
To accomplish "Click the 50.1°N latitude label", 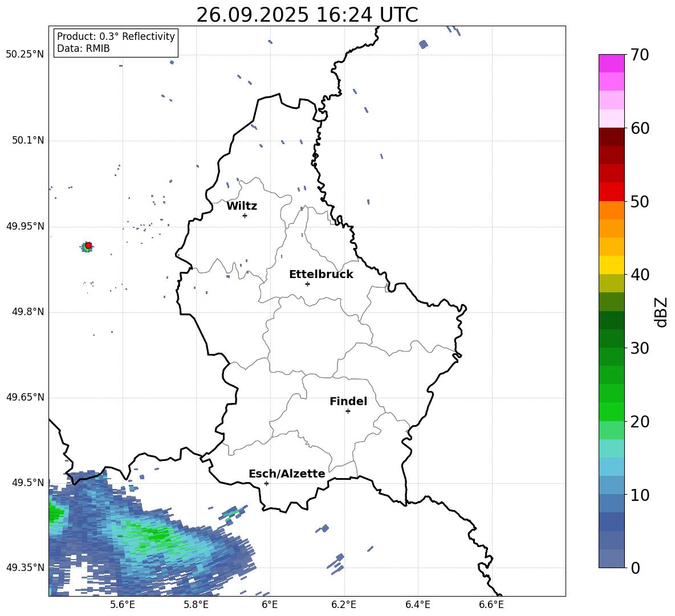I will pos(28,141).
